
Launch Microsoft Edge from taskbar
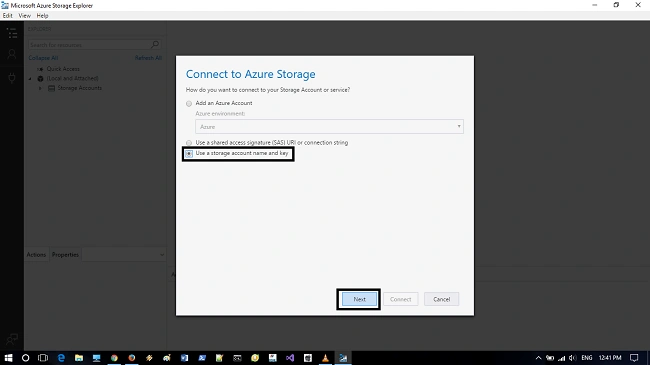61,358
